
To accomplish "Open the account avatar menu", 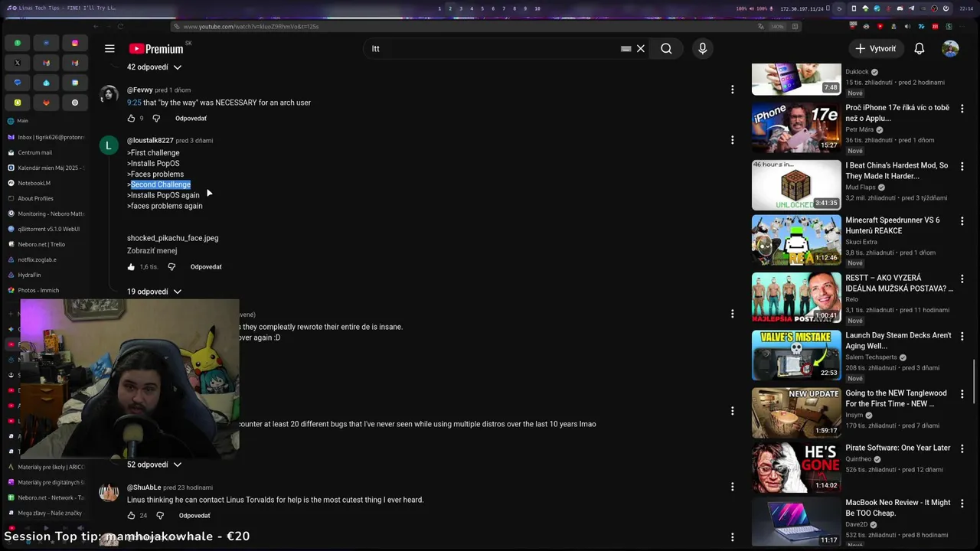I will coord(950,48).
